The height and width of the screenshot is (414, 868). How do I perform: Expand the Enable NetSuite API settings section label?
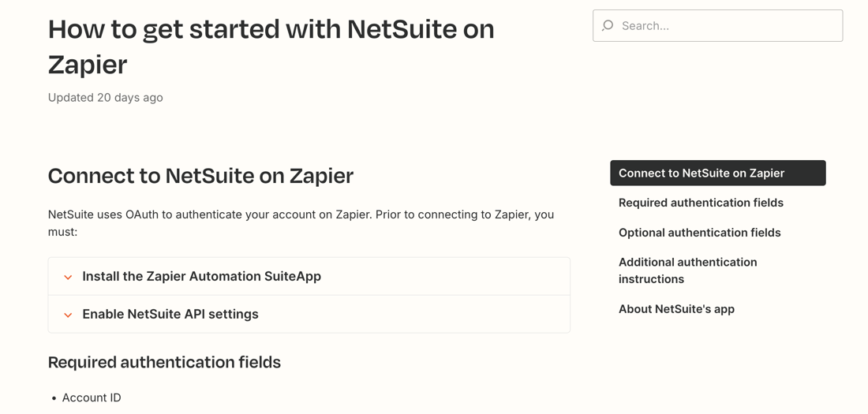pyautogui.click(x=170, y=315)
